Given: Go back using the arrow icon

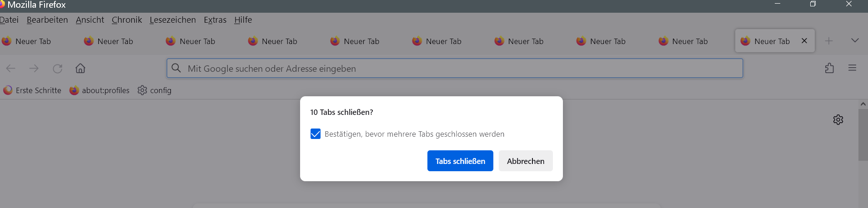Looking at the screenshot, I should (11, 69).
